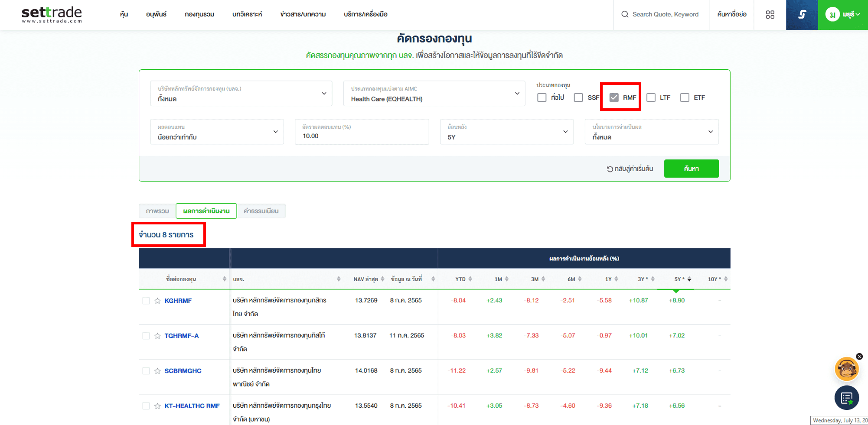868x425 pixels.
Task: Tick the ETF fund type checkbox
Action: [685, 97]
